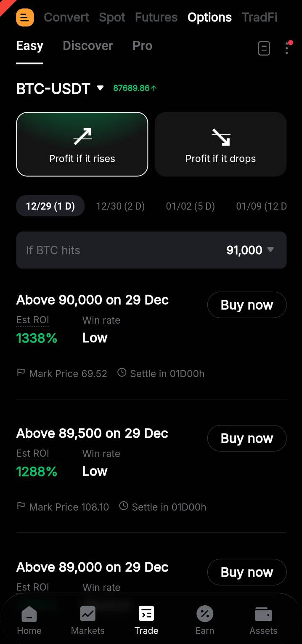Open the Markets chart icon
Screen dimensions: 302x644
point(87,614)
